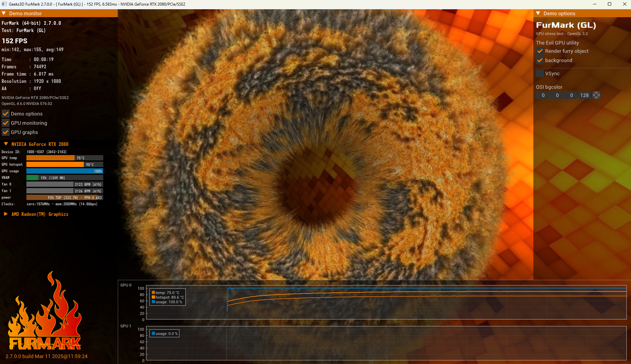The height and width of the screenshot is (364, 631).
Task: Click the '152 FPS' readout in Demo monitor
Action: point(15,41)
